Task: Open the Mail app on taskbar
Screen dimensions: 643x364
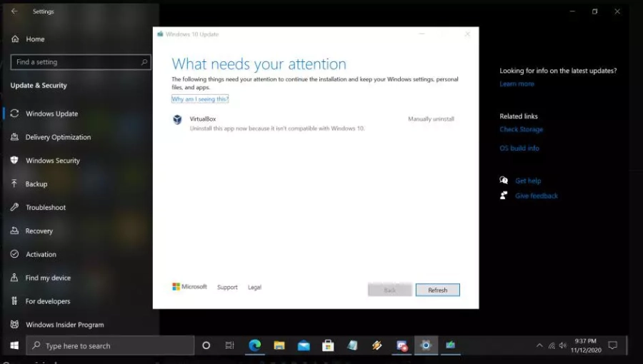Action: (x=304, y=345)
